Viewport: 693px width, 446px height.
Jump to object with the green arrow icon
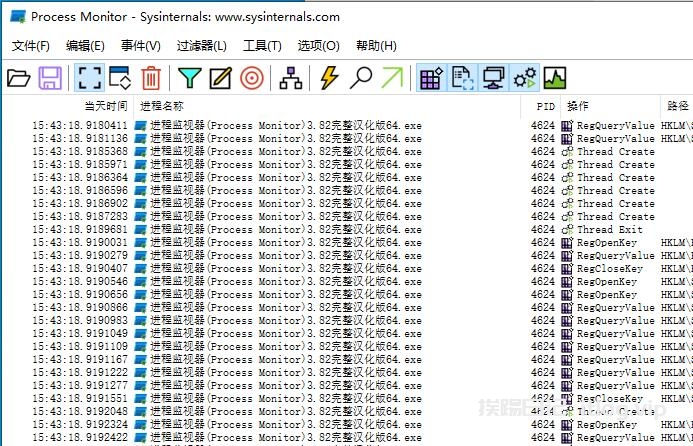tap(392, 78)
